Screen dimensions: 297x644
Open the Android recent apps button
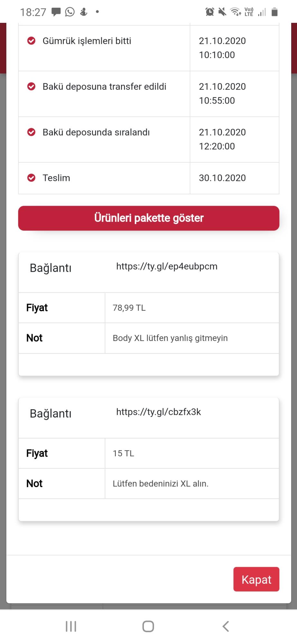(x=71, y=626)
